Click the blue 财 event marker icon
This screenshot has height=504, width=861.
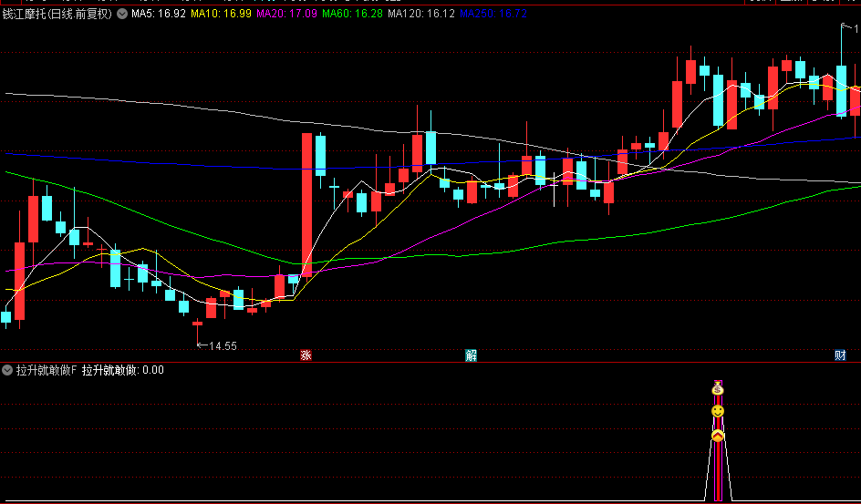tap(840, 355)
